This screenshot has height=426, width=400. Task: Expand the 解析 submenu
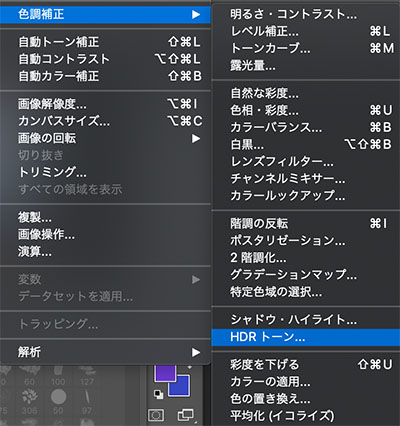point(105,352)
